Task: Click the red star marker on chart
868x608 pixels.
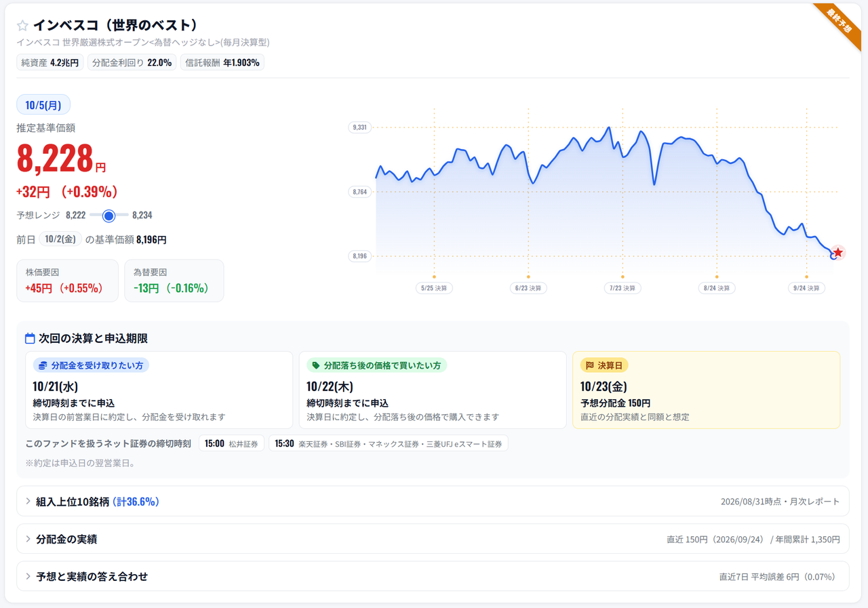Action: pyautogui.click(x=838, y=252)
